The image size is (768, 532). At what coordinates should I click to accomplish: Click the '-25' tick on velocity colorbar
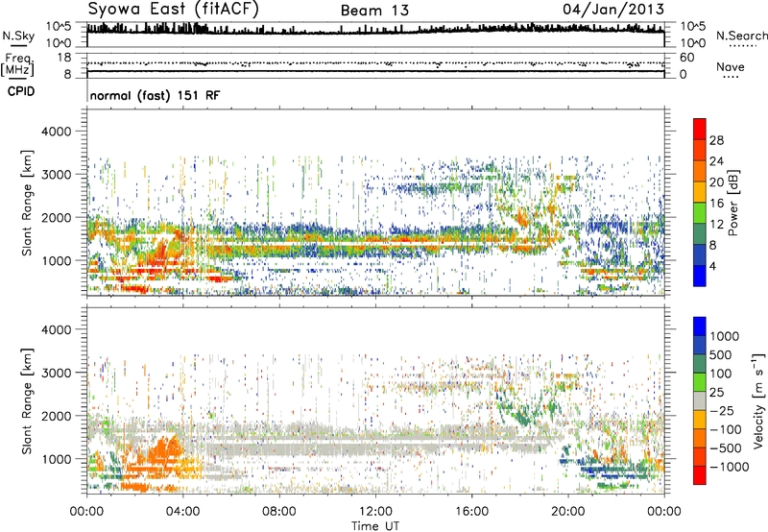pyautogui.click(x=723, y=410)
